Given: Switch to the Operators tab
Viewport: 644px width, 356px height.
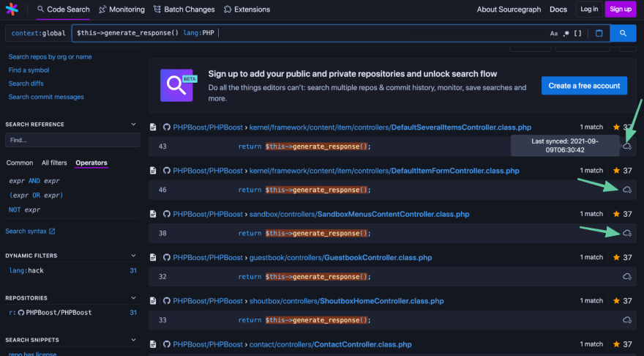Looking at the screenshot, I should click(x=91, y=163).
